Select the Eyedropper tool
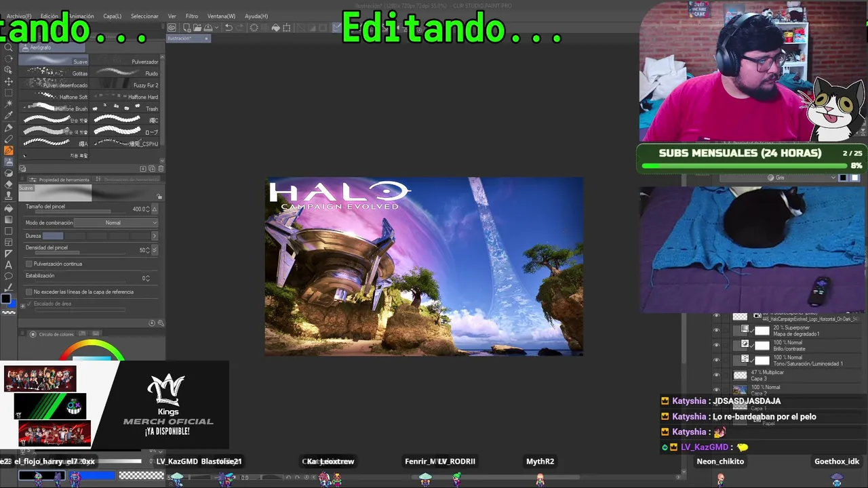This screenshot has width=868, height=488. coord(8,116)
